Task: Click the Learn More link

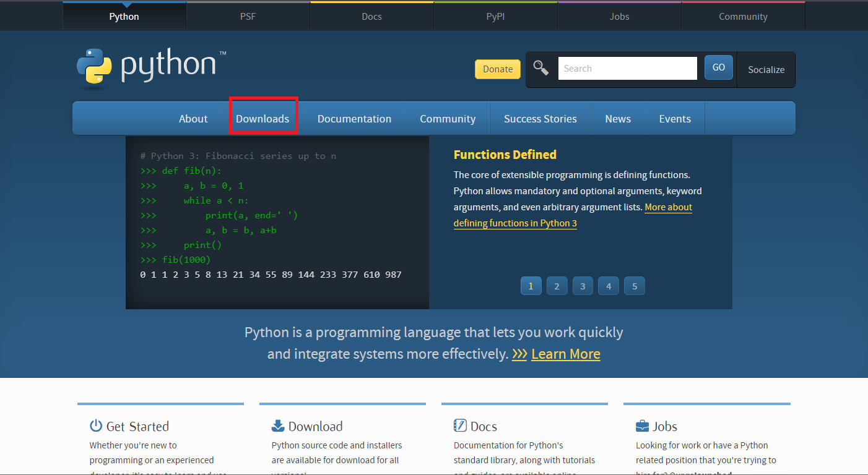Action: (566, 354)
